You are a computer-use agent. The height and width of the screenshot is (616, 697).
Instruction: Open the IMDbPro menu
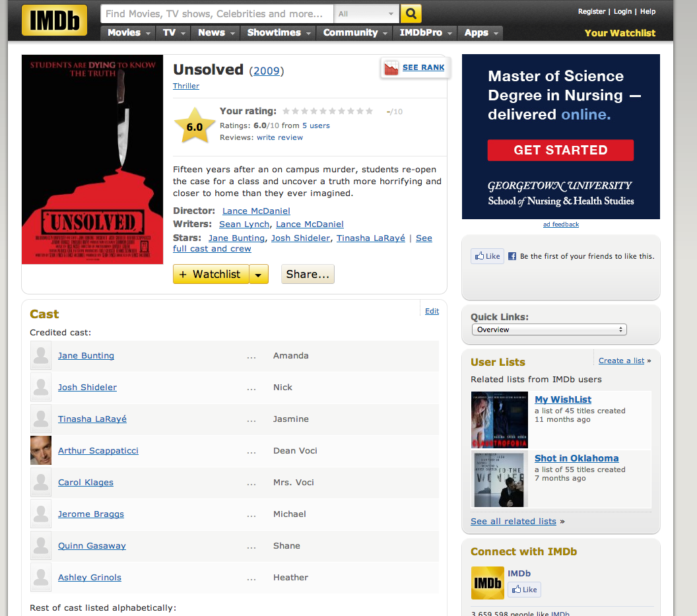(426, 33)
